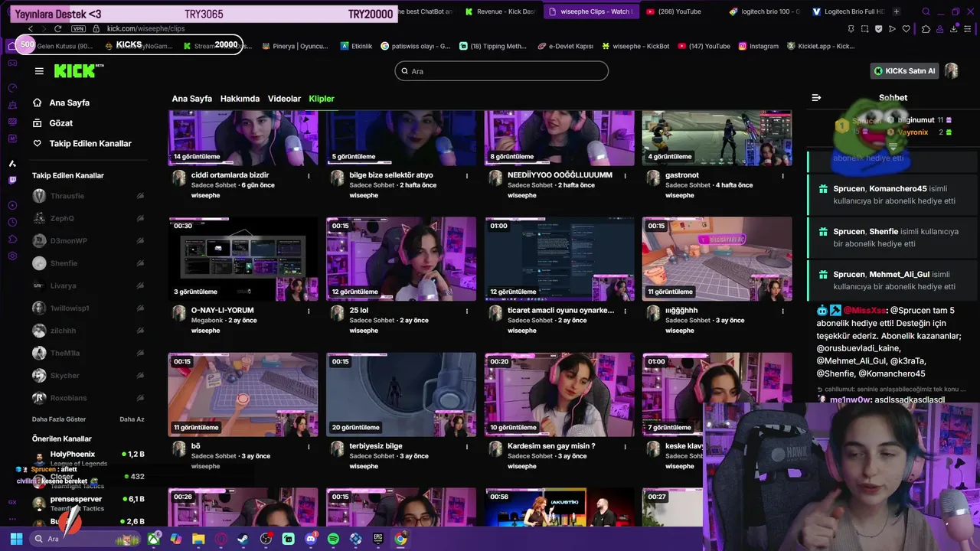Click Twitch icon in browser sidebar
This screenshot has width=980, height=551.
[12, 181]
